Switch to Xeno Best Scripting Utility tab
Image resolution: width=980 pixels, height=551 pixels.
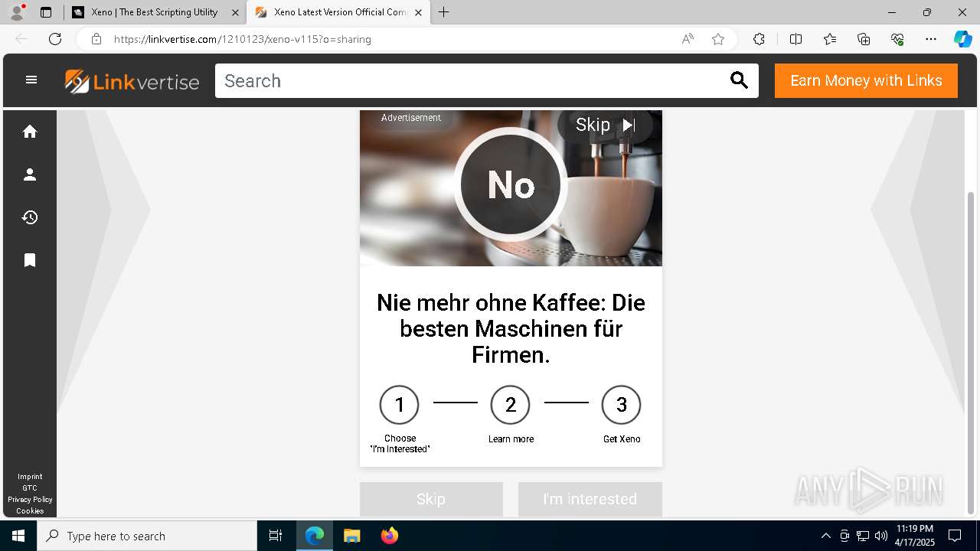[155, 12]
